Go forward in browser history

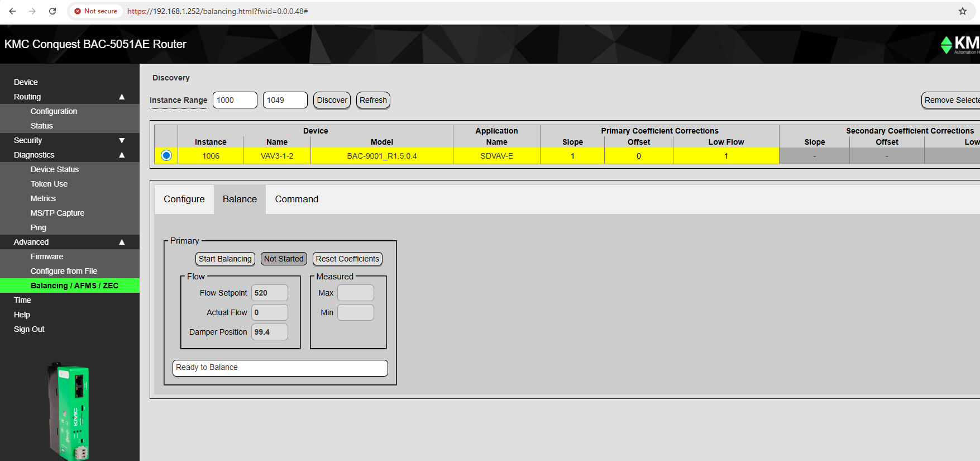(32, 11)
